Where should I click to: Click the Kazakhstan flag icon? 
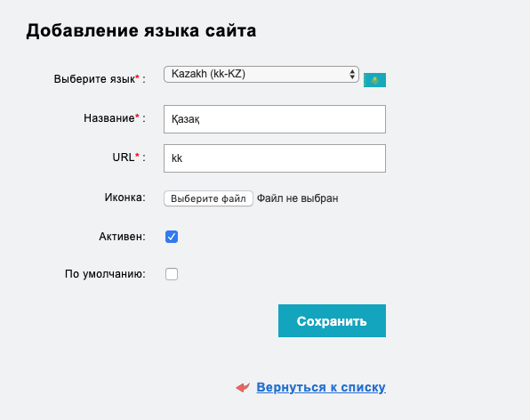coord(374,80)
